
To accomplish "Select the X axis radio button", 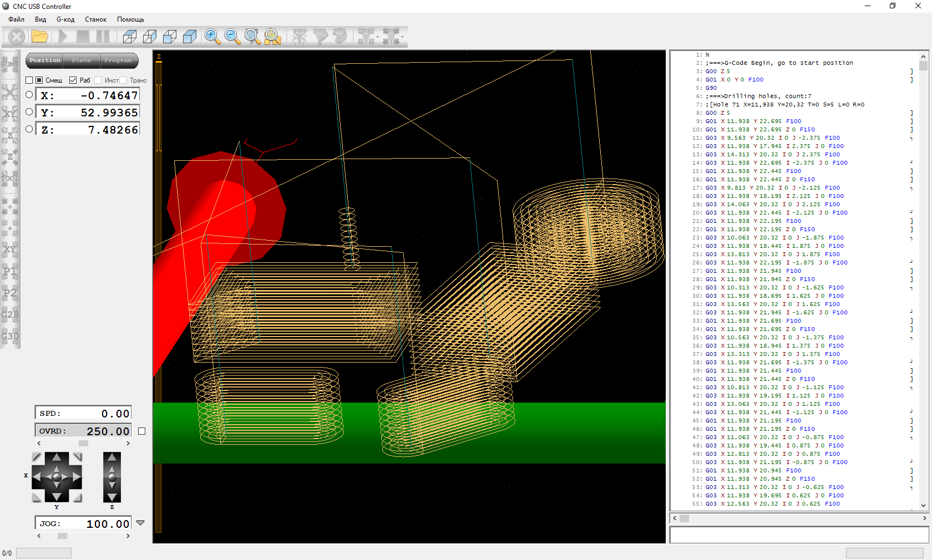I will 29,95.
